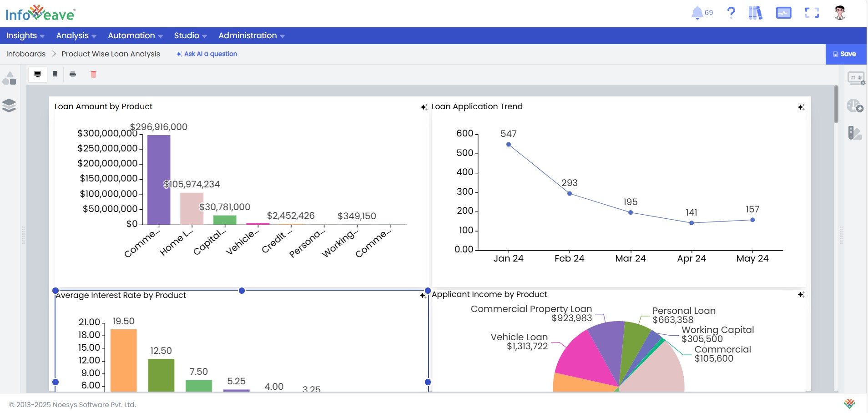Click the notification count 69
868x413 pixels.
point(709,13)
